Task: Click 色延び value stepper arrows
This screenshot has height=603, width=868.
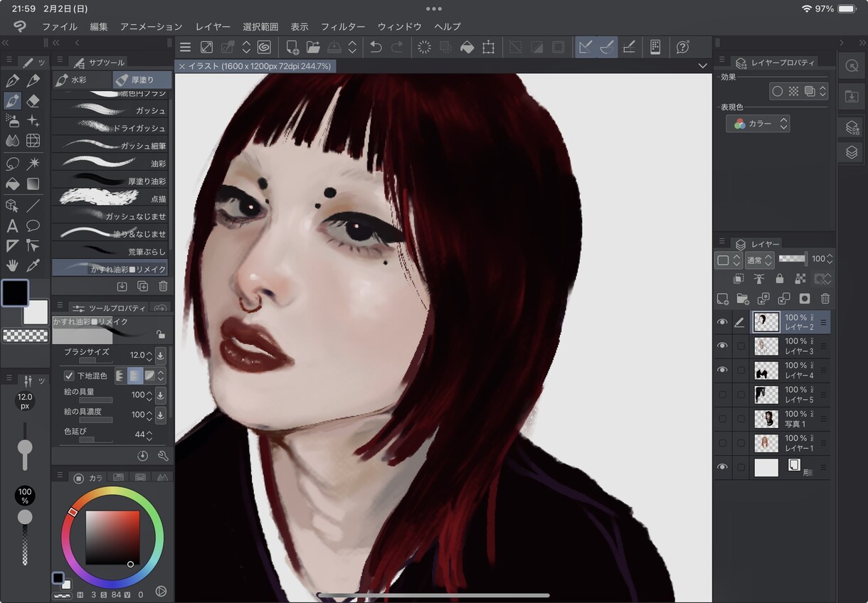Action: click(149, 434)
